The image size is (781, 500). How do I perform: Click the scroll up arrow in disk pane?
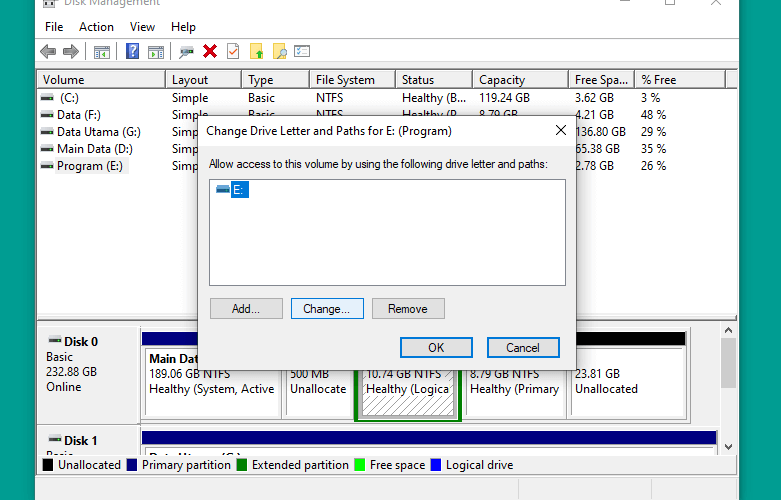728,330
